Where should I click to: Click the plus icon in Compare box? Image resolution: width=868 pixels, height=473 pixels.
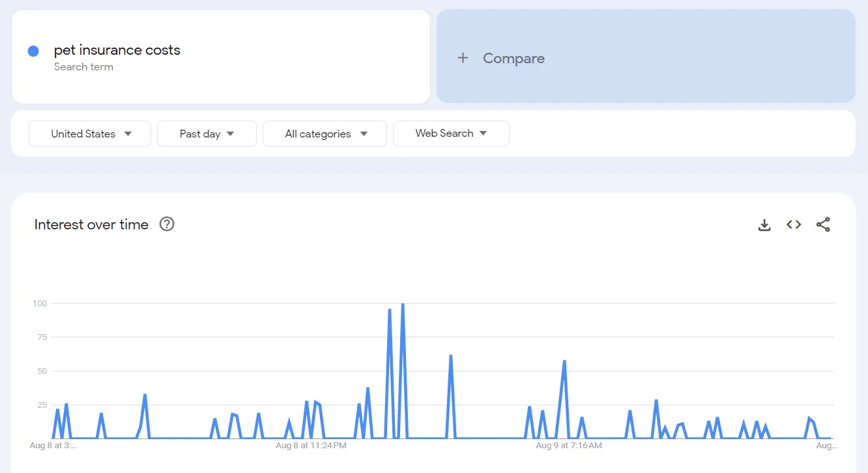coord(463,57)
